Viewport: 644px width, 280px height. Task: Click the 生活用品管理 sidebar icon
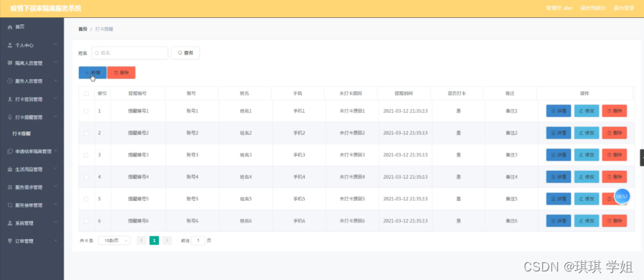(x=10, y=169)
